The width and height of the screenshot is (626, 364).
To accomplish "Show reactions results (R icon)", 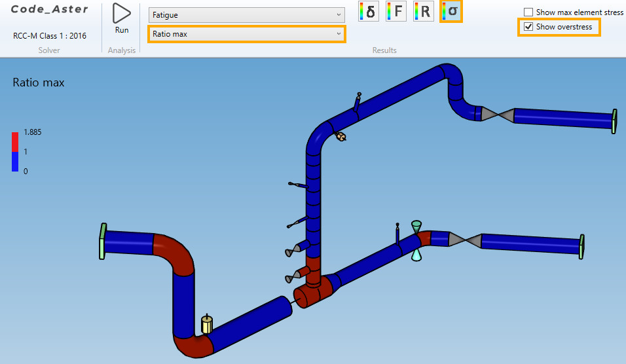I will coord(424,12).
